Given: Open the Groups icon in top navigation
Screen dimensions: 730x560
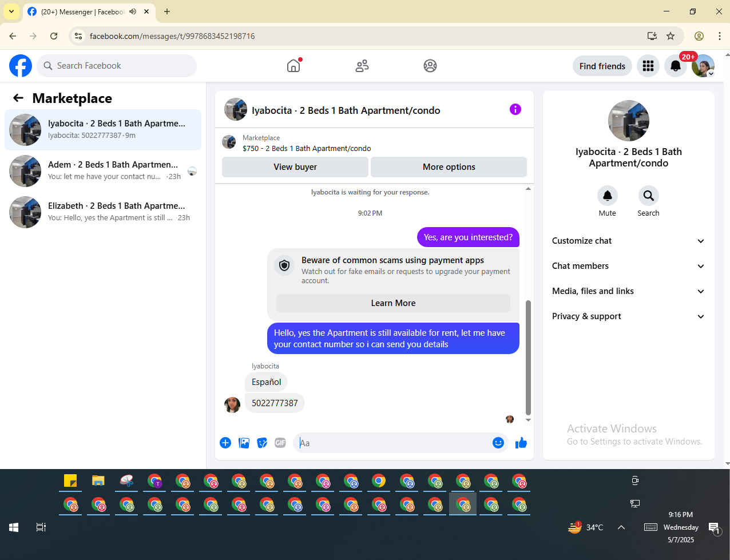Looking at the screenshot, I should (430, 66).
